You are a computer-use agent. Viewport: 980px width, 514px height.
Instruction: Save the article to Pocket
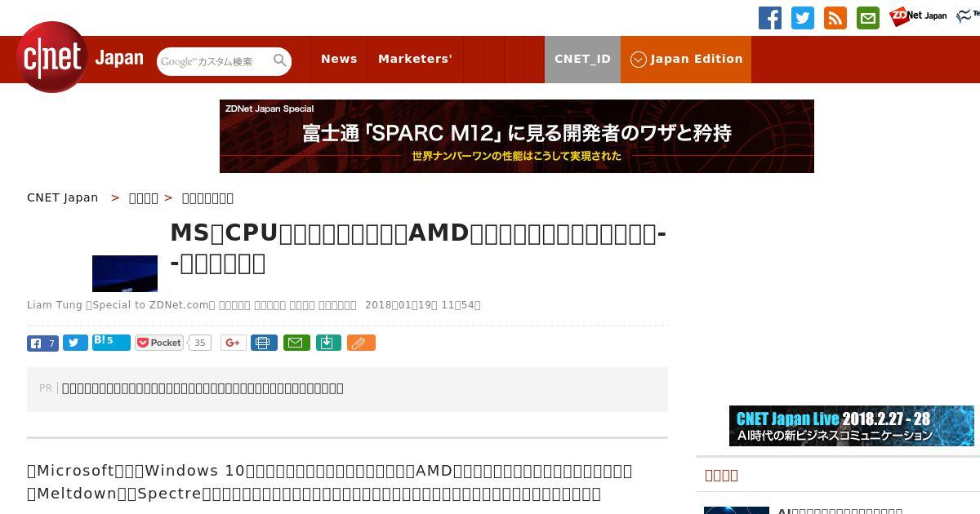[x=159, y=343]
